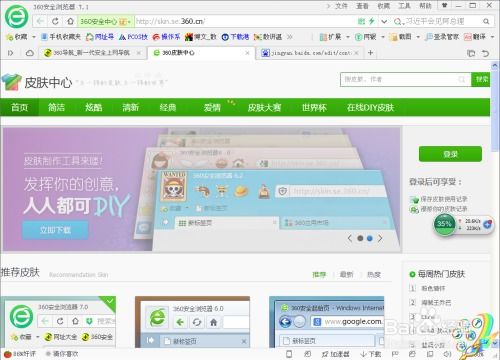Click the restore closed tab undo icon
Screen dimensions: 500x360
(486, 53)
